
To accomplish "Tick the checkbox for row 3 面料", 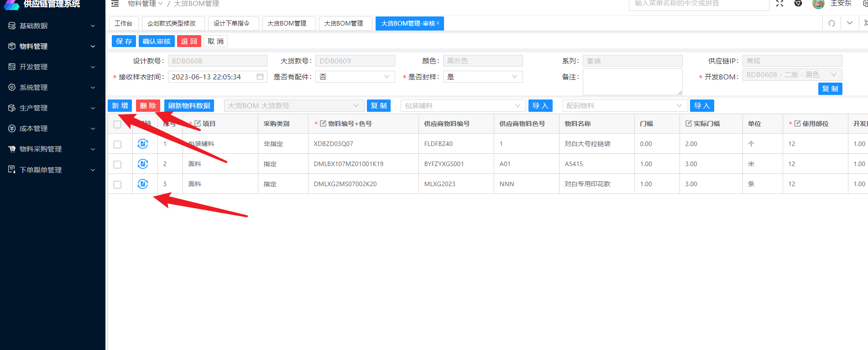I will click(x=117, y=184).
